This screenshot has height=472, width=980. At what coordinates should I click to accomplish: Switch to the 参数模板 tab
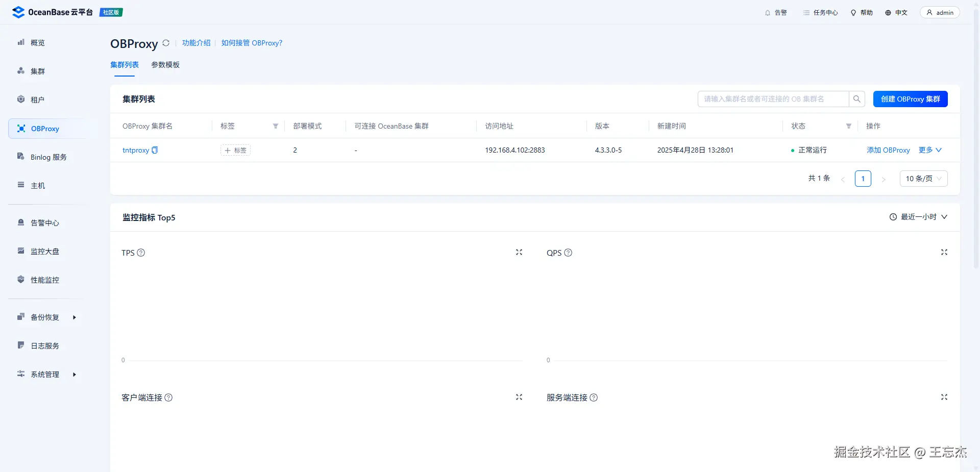click(165, 65)
